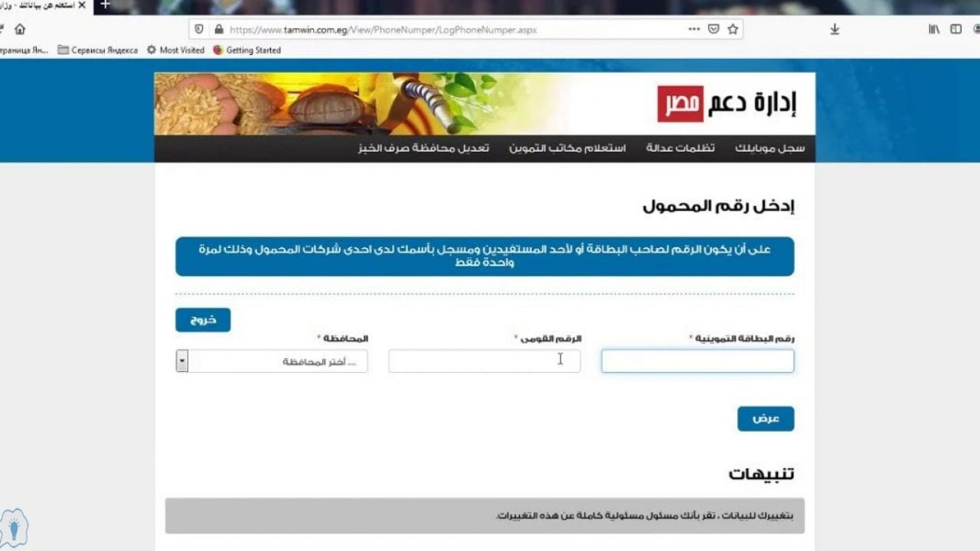
Task: Open page actions three-dots menu
Action: pos(694,29)
